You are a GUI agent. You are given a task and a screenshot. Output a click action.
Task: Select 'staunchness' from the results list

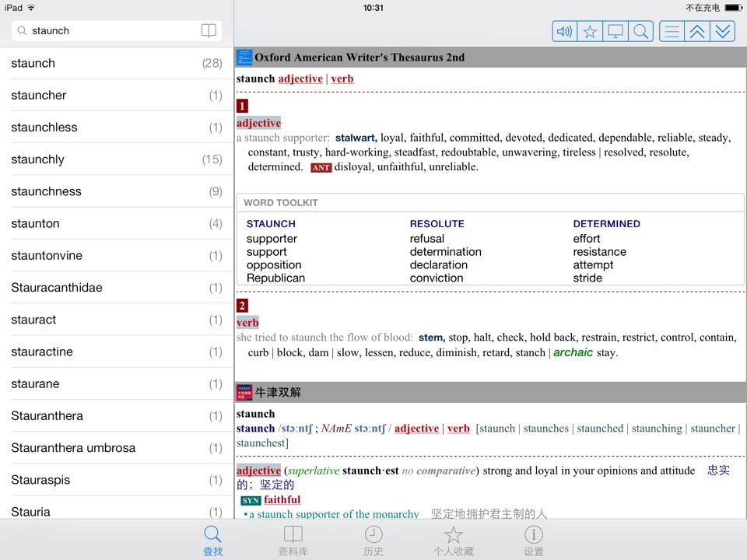pyautogui.click(x=117, y=191)
